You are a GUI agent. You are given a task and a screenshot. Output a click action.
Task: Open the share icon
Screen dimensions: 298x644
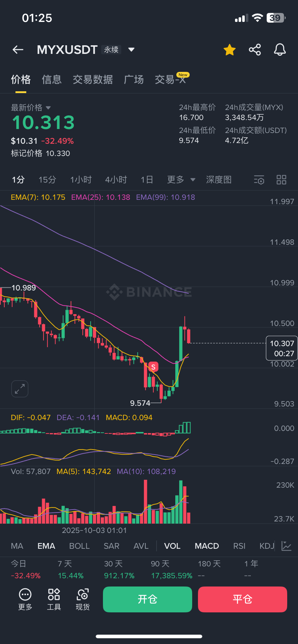point(255,50)
